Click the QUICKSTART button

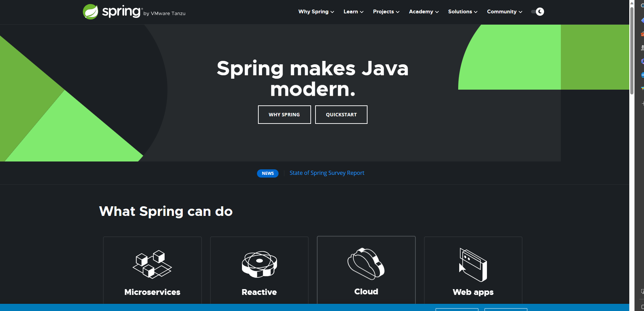(341, 115)
